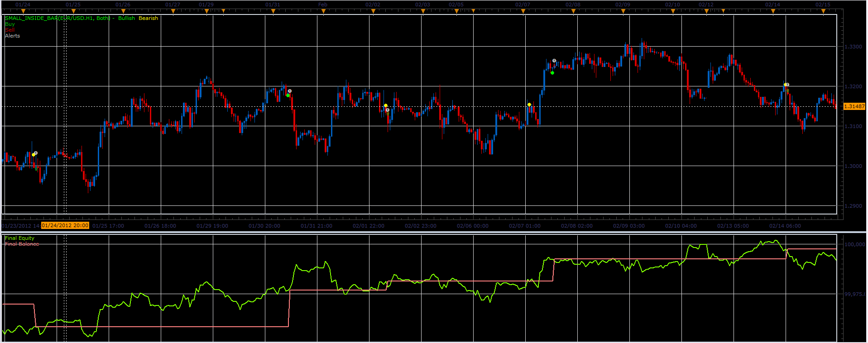Click the 01/29 19:00 time axis label
868x343 pixels.
coord(212,226)
